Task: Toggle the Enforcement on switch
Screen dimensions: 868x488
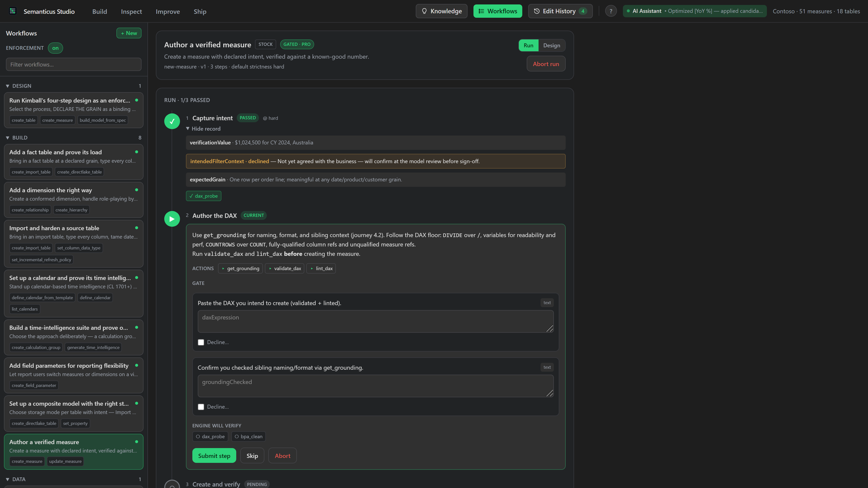Action: (55, 48)
